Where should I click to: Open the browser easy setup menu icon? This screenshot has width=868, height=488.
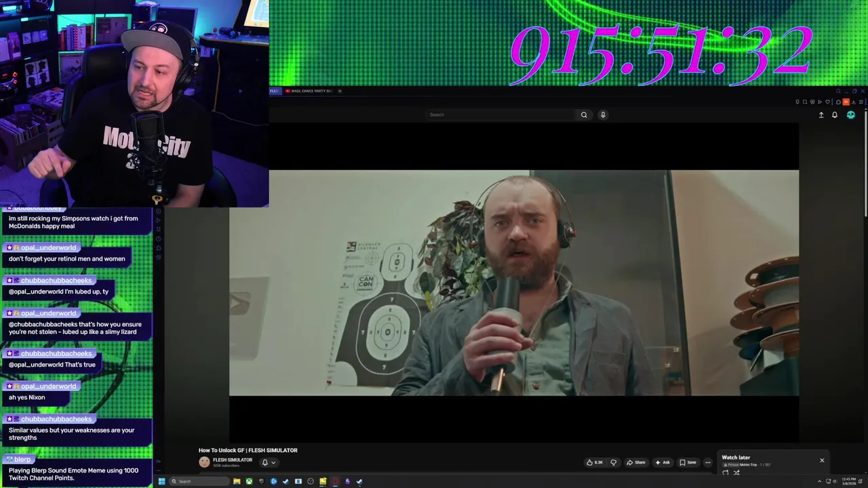[861, 102]
